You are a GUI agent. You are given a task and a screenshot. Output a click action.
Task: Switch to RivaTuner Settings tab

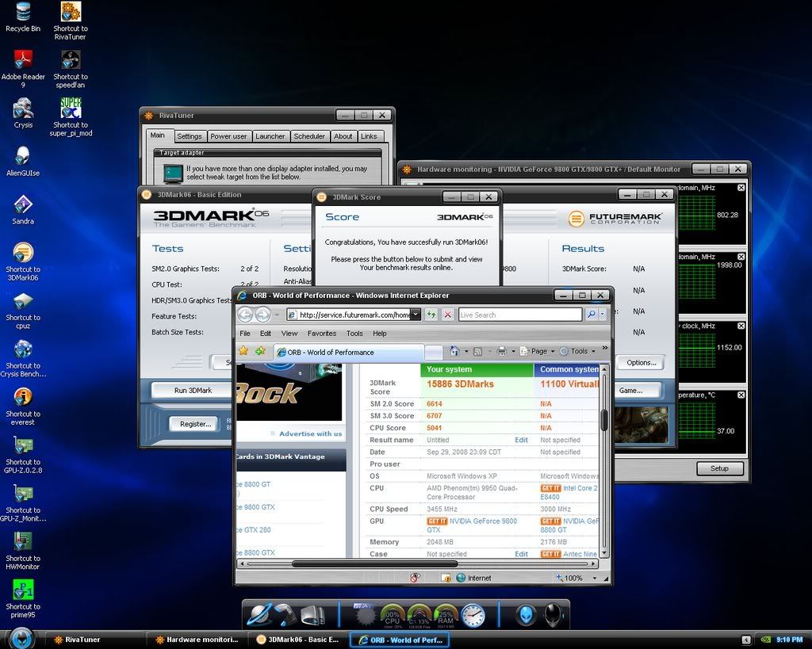(189, 136)
